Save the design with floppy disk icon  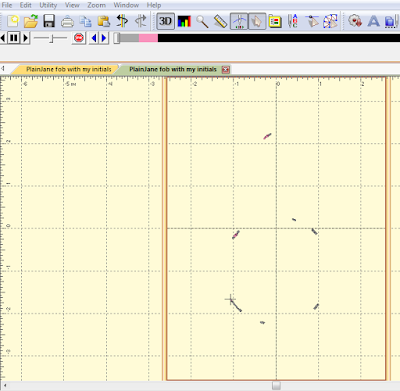(49, 21)
